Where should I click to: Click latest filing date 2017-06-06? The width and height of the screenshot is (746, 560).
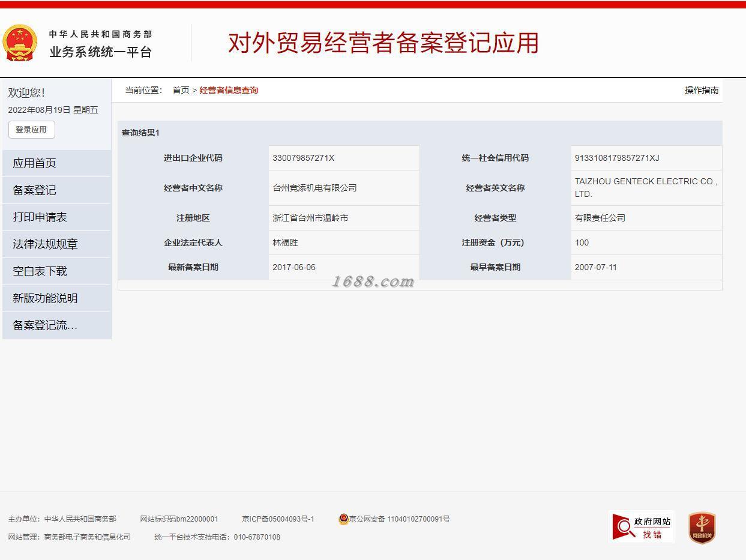point(294,267)
